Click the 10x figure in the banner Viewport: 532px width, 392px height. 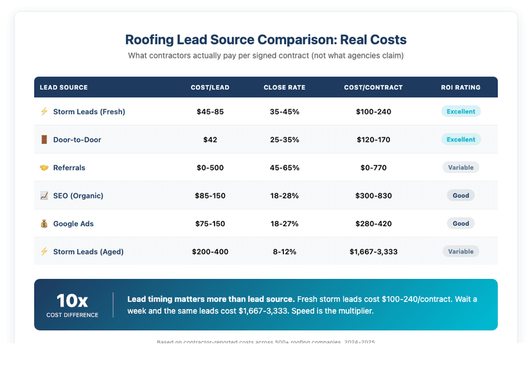point(72,300)
